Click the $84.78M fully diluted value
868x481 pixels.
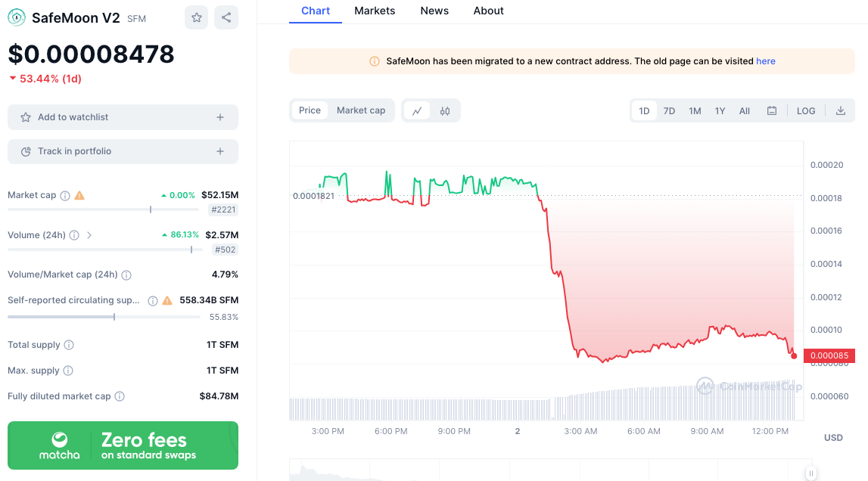pos(219,396)
